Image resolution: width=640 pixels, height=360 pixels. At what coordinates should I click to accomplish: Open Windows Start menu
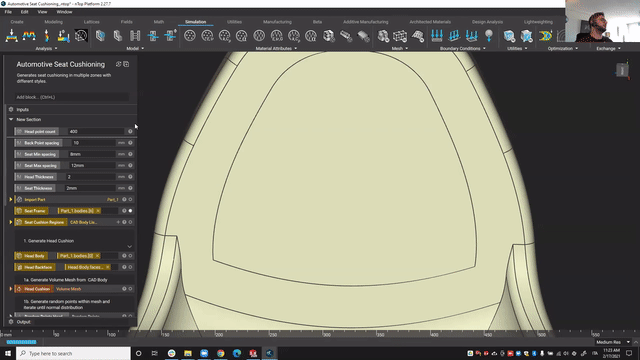[8, 353]
